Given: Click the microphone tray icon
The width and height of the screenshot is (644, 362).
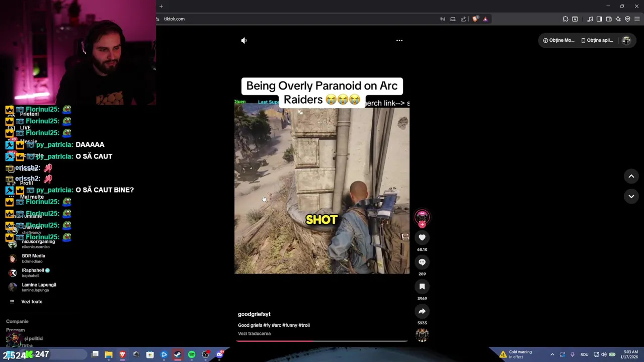Looking at the screenshot, I should pyautogui.click(x=573, y=354).
